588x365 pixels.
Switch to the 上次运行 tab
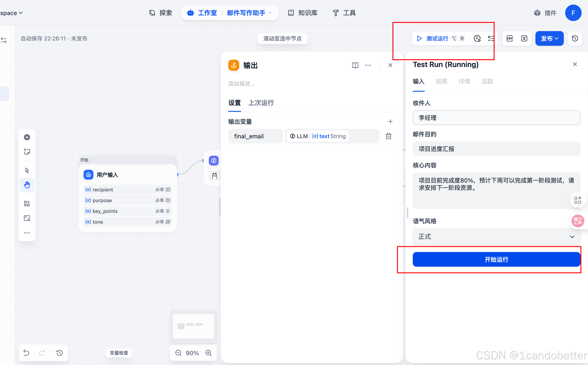click(x=261, y=103)
